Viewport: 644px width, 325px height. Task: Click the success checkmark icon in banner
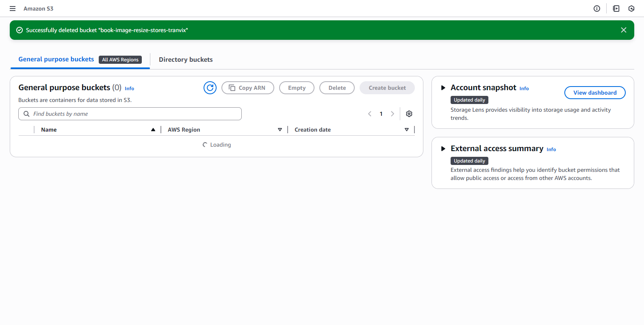[20, 30]
